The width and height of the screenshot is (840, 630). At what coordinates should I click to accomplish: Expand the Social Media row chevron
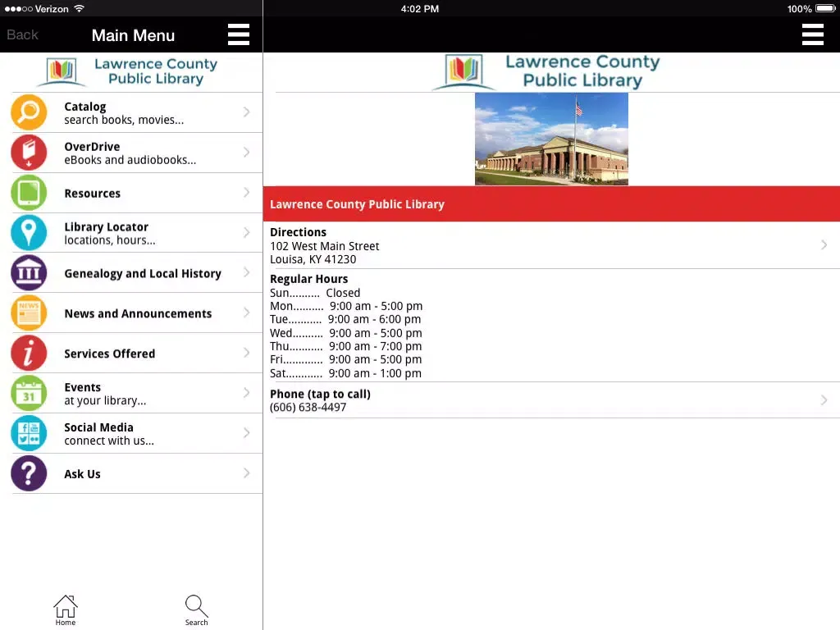[246, 433]
